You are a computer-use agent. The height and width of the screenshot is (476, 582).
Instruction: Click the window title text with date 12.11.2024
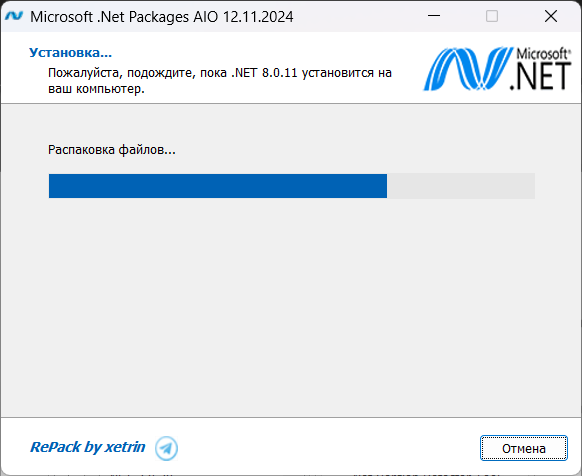162,17
